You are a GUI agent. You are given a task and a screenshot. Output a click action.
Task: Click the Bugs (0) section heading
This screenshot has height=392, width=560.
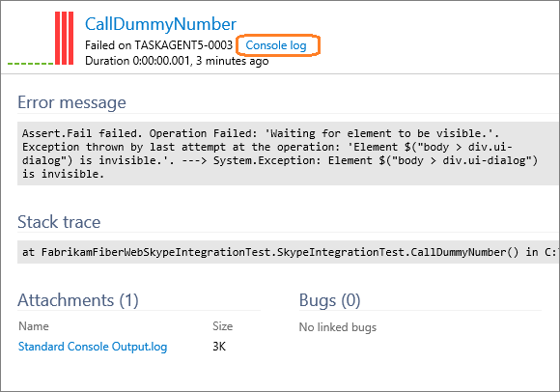point(329,300)
